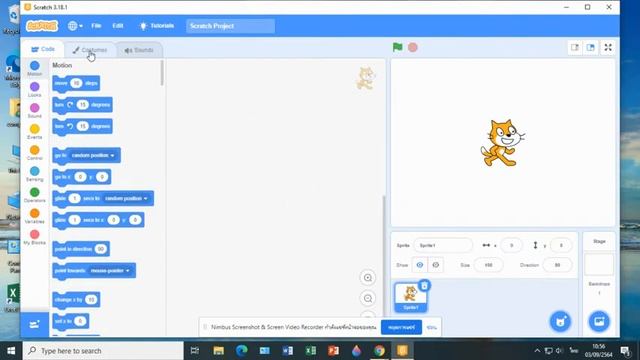Click the x value in go to x y block
Screen dimensions: 640x360
[x=80, y=177]
